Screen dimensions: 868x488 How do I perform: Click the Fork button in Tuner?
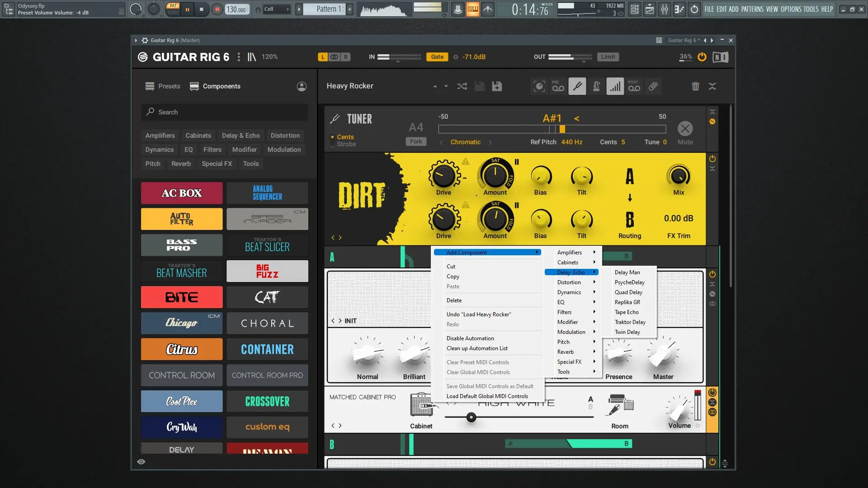tap(416, 141)
